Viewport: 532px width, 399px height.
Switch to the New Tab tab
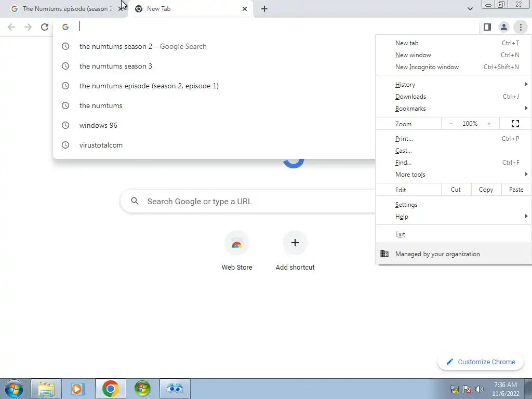(190, 9)
